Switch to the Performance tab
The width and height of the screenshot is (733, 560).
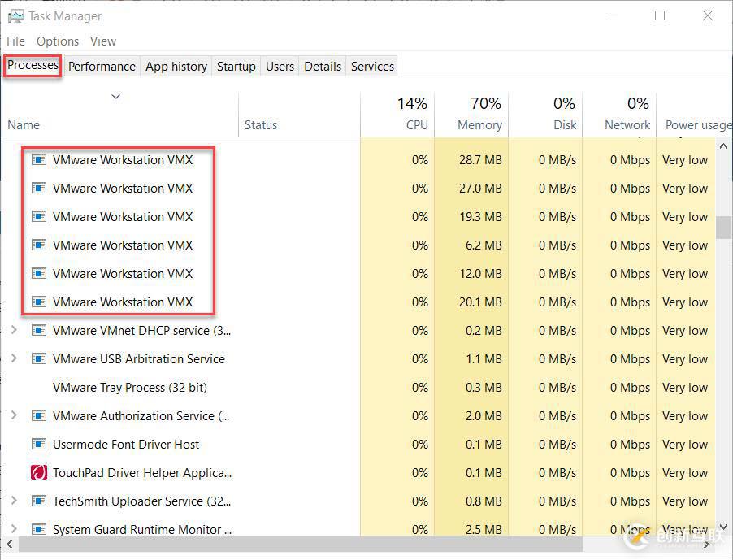(102, 67)
